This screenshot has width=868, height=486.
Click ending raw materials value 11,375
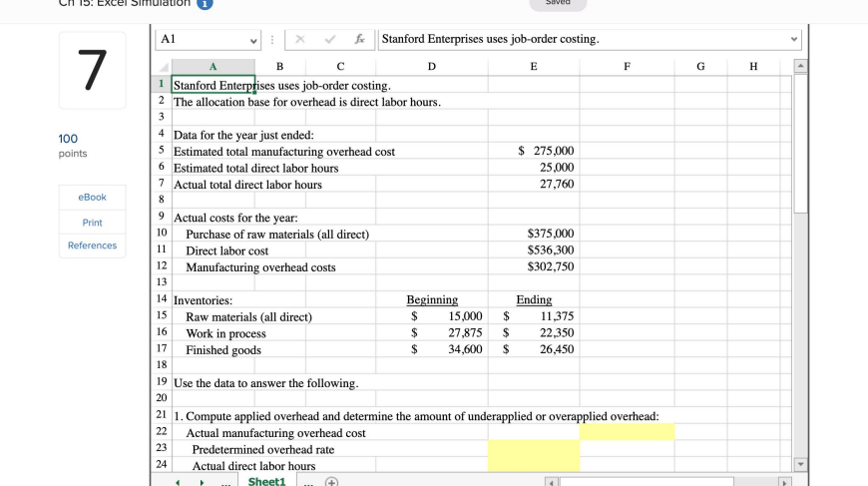click(x=534, y=316)
